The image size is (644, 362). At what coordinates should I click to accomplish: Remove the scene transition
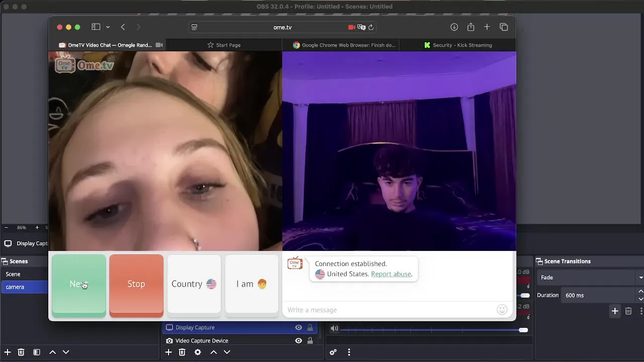coord(628,311)
